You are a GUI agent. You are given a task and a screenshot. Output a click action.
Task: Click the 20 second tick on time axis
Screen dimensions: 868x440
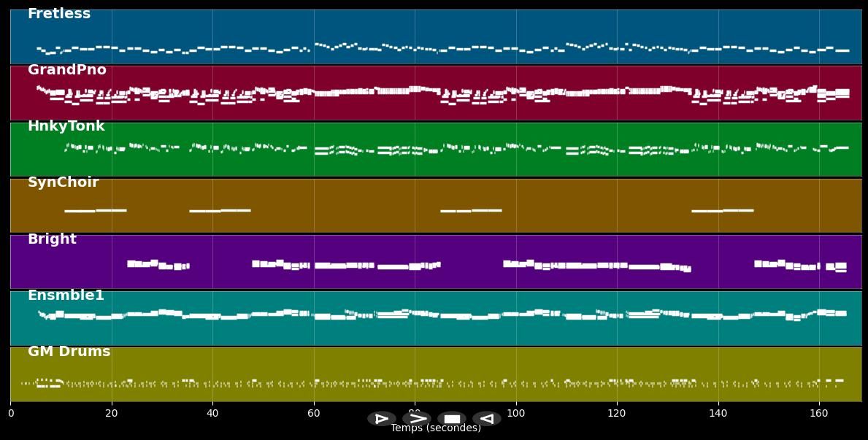pyautogui.click(x=112, y=413)
